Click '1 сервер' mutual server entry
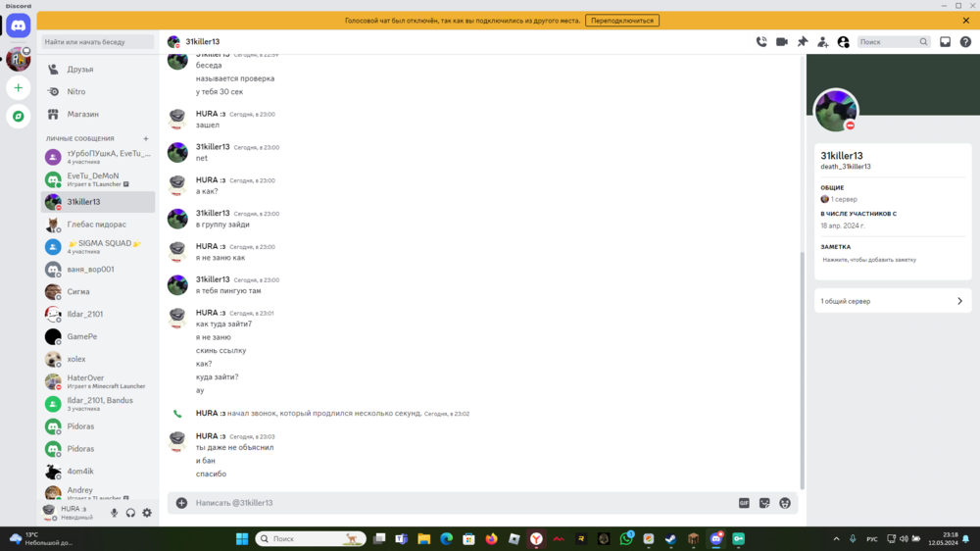The height and width of the screenshot is (551, 980). pyautogui.click(x=839, y=199)
